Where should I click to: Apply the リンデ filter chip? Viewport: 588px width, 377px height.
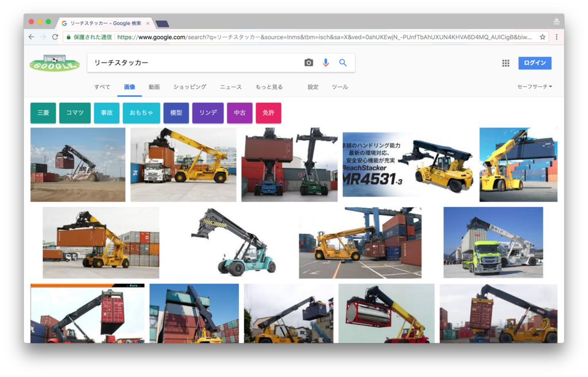pyautogui.click(x=208, y=113)
